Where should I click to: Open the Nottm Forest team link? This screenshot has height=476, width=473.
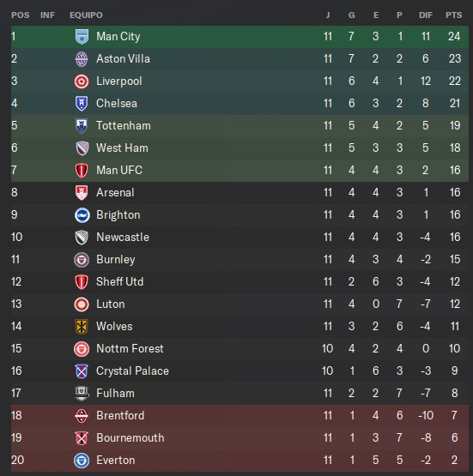[130, 348]
